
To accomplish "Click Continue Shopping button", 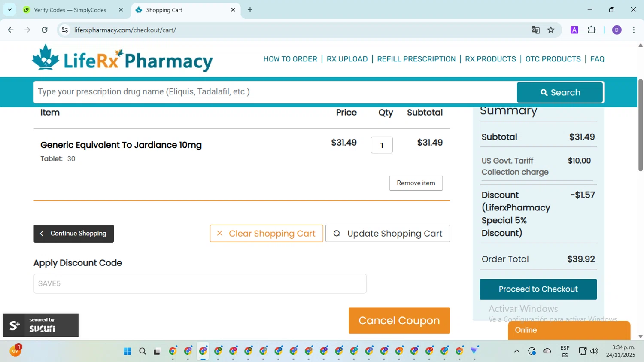I will [73, 234].
